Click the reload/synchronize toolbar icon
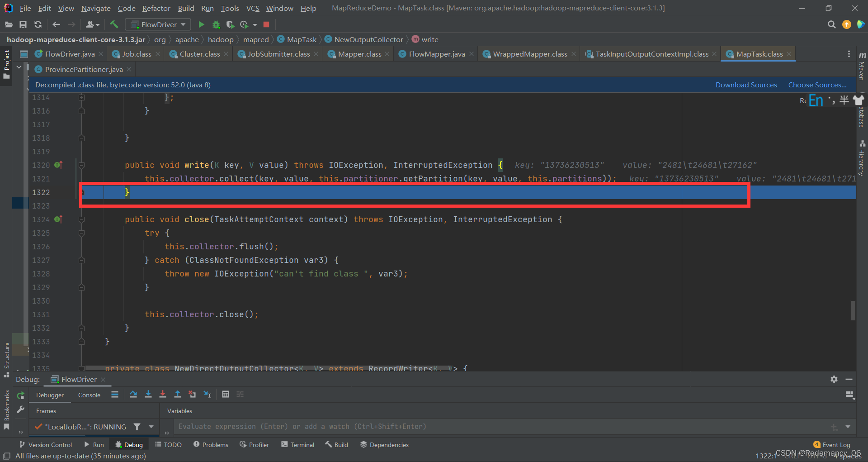The image size is (868, 462). (x=38, y=24)
